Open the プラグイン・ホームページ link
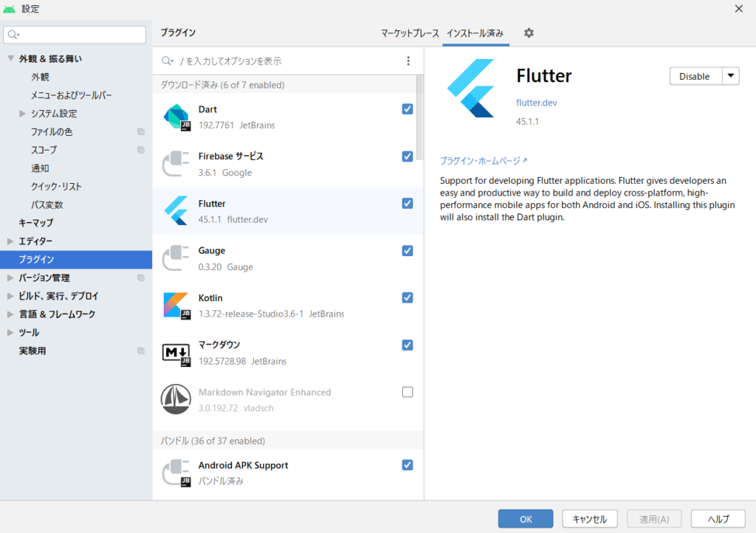 pyautogui.click(x=483, y=161)
